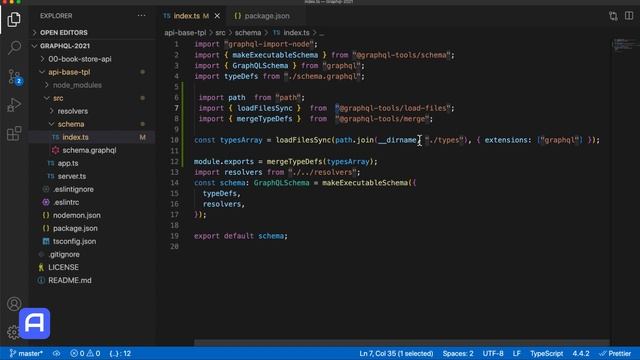Open the Search view
This screenshot has width=640, height=360.
coord(14,48)
